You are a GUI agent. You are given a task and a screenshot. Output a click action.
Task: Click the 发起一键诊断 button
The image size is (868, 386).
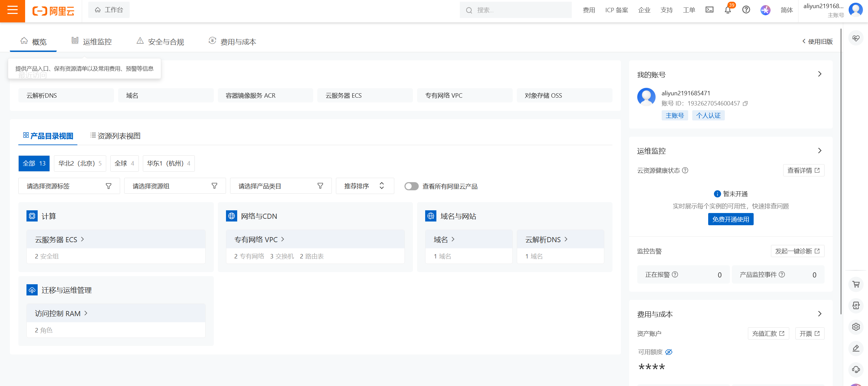pyautogui.click(x=797, y=251)
